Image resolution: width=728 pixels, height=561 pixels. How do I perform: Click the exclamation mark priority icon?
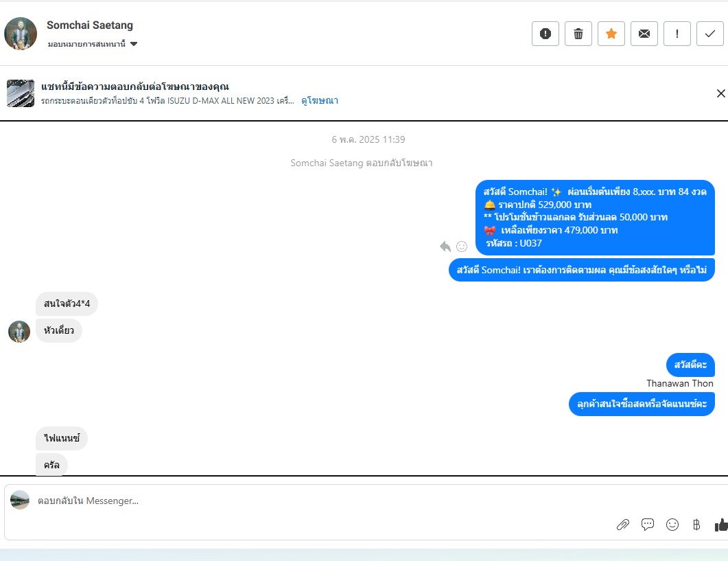tap(677, 34)
